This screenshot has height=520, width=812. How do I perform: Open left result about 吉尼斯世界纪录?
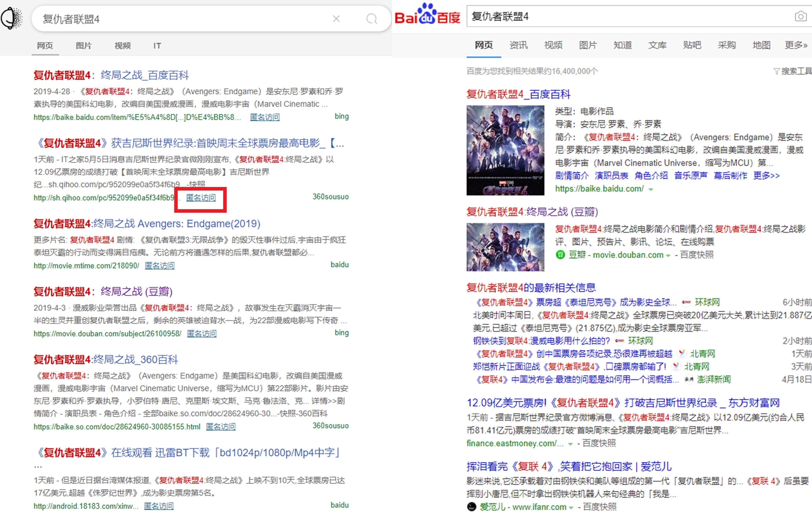pyautogui.click(x=189, y=143)
